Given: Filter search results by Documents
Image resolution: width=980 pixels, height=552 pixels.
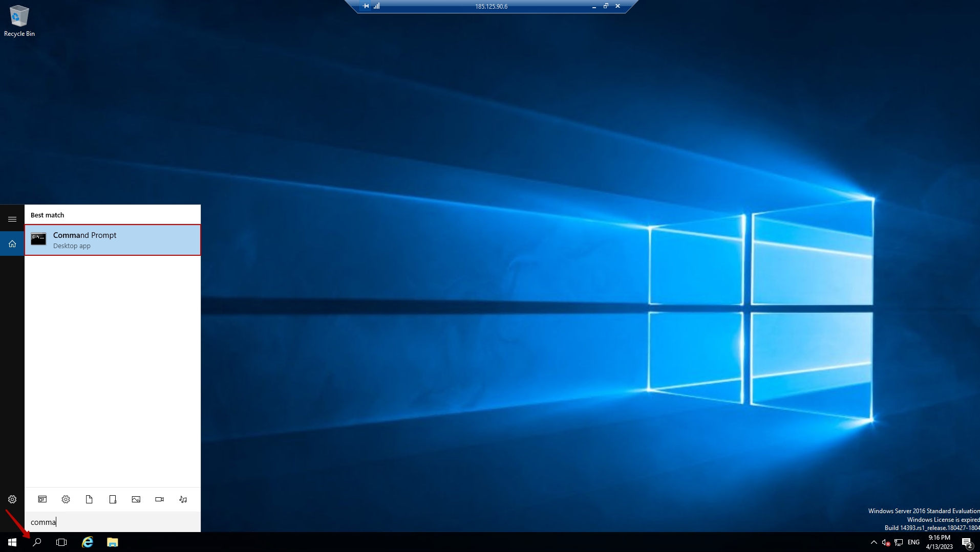Looking at the screenshot, I should tap(89, 499).
